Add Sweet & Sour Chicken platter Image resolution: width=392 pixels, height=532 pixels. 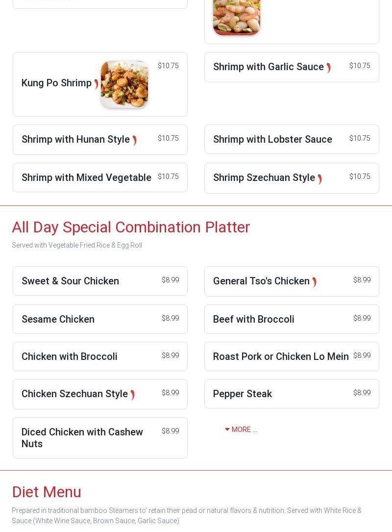[x=70, y=281]
